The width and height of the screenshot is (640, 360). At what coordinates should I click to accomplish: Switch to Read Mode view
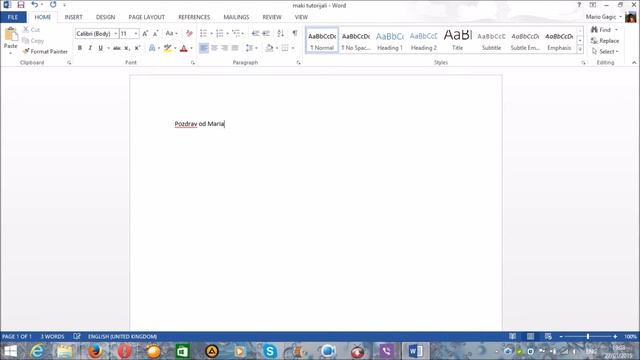pyautogui.click(x=512, y=336)
